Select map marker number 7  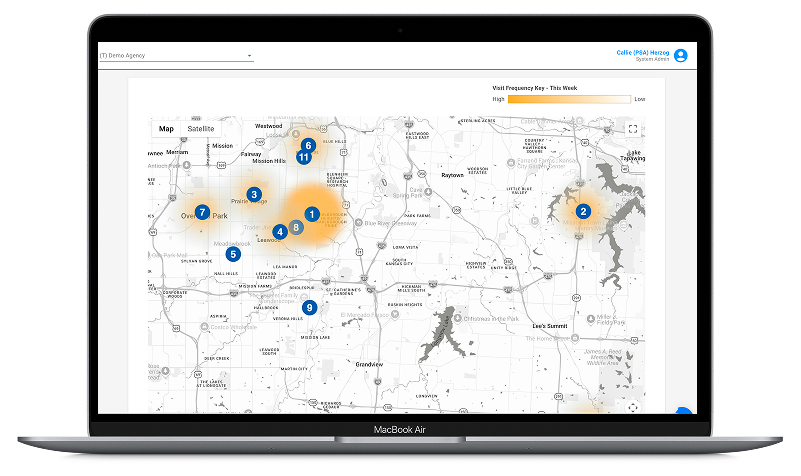pyautogui.click(x=202, y=212)
